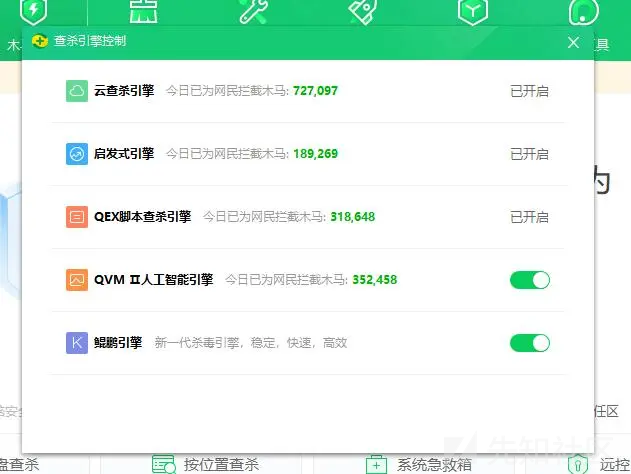The width and height of the screenshot is (631, 474).
Task: Click the 云查杀引擎 label
Action: (124, 91)
